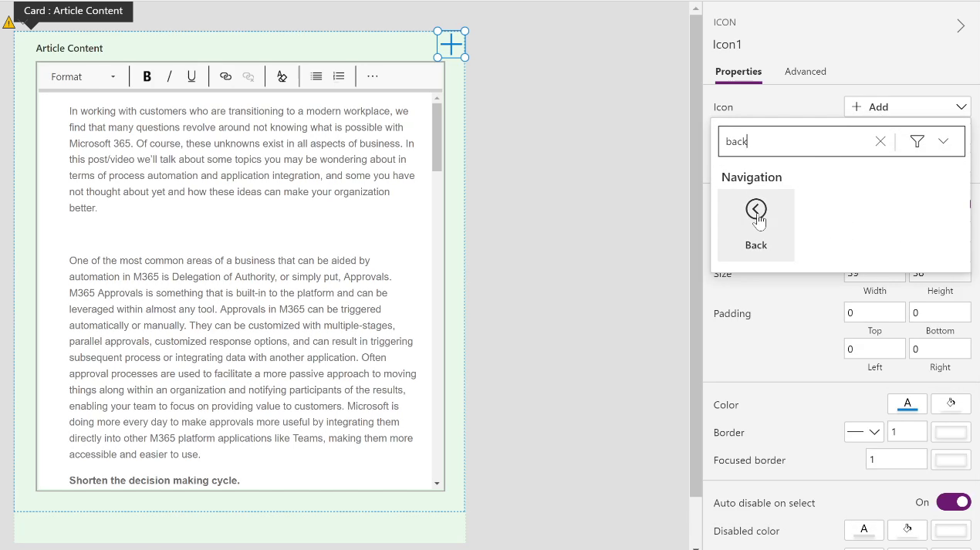Viewport: 980px width, 550px height.
Task: Click the Padding Right input field
Action: pos(940,349)
